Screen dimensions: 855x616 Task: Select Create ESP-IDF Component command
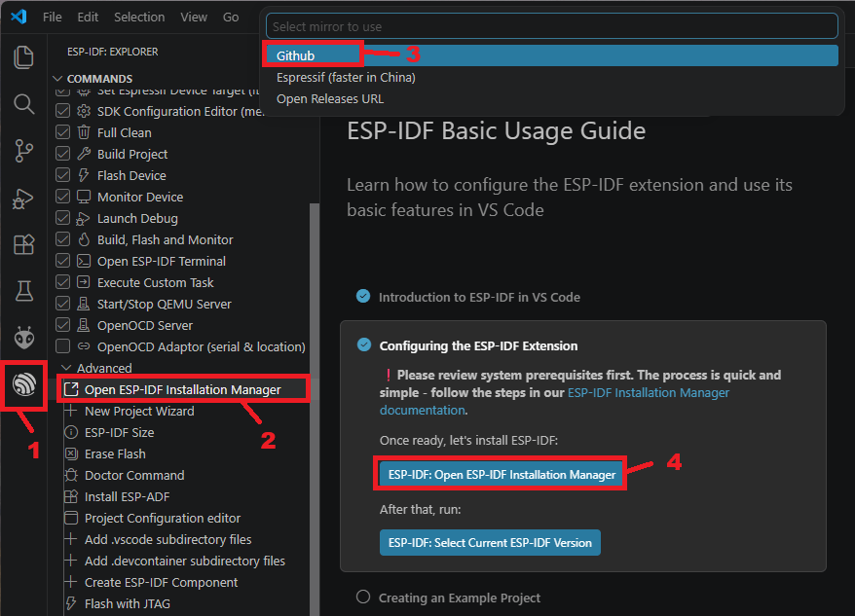161,582
